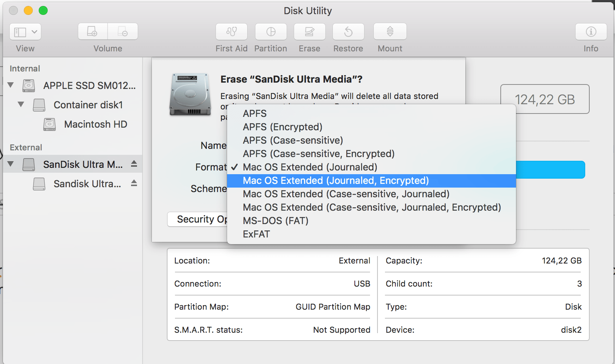Open the Partition tool
This screenshot has width=615, height=364.
coord(271,32)
